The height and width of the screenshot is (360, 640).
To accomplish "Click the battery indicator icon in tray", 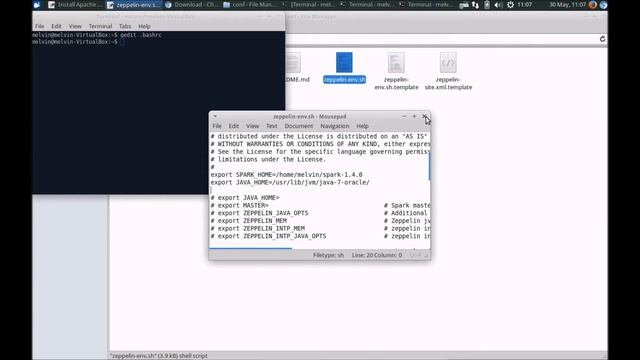I will pos(487,5).
